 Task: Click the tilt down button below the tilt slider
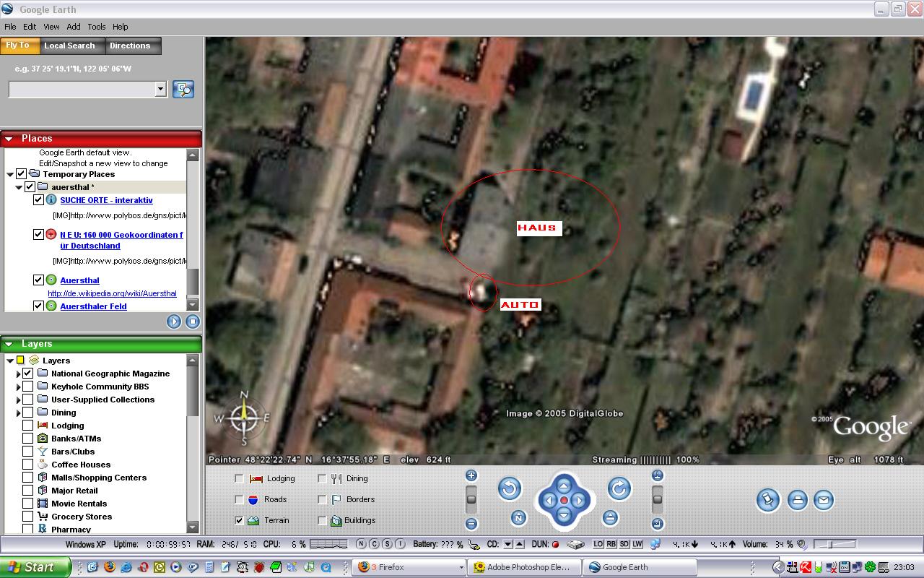click(x=658, y=524)
